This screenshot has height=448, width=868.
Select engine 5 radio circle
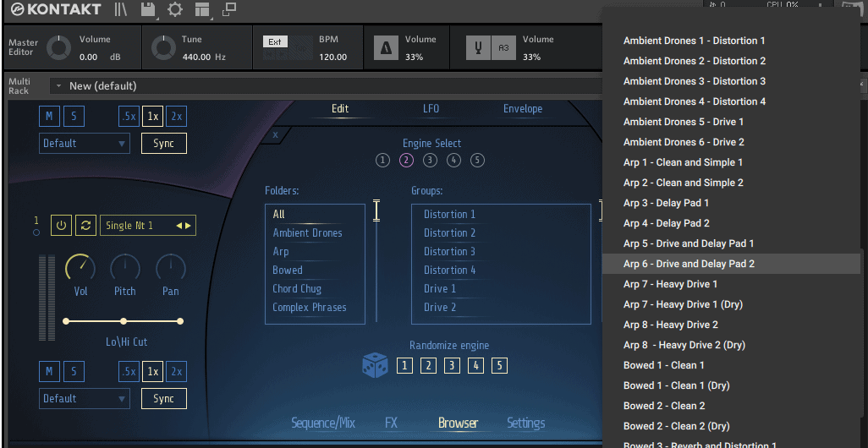click(478, 161)
